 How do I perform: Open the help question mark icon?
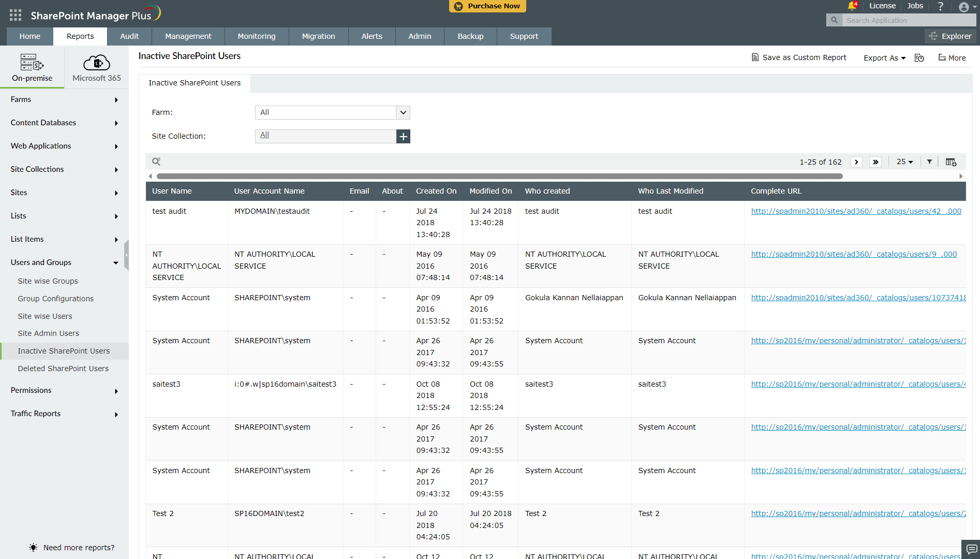click(941, 6)
